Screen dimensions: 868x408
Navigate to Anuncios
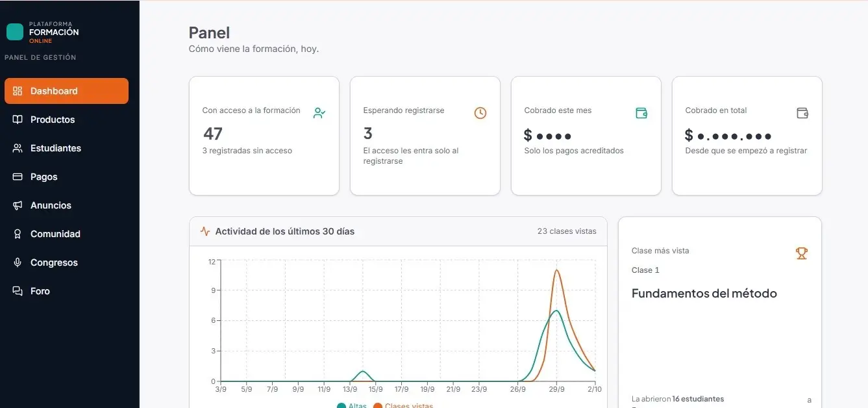(x=66, y=205)
